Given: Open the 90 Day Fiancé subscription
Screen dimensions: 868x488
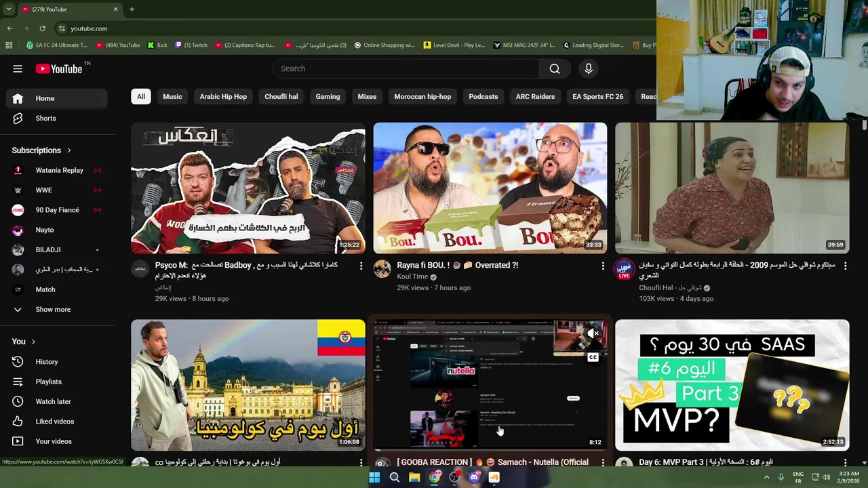Looking at the screenshot, I should (x=57, y=210).
